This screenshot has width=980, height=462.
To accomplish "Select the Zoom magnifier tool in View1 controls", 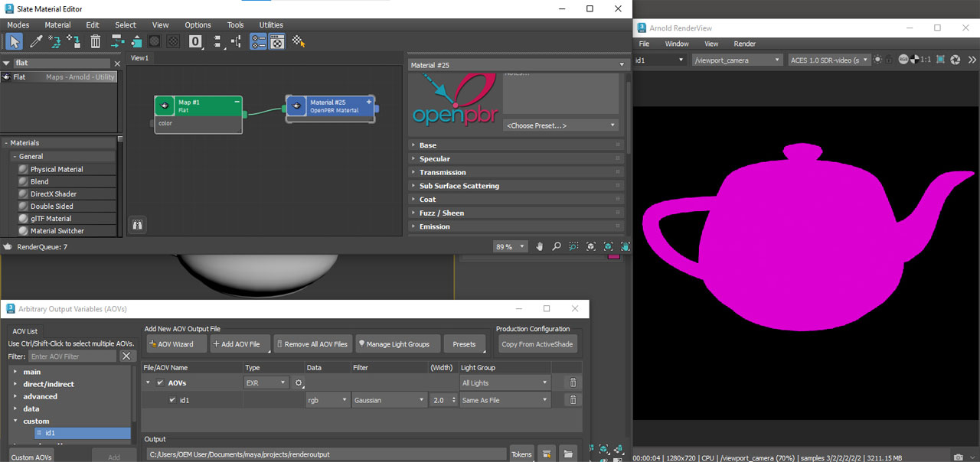I will pyautogui.click(x=557, y=246).
